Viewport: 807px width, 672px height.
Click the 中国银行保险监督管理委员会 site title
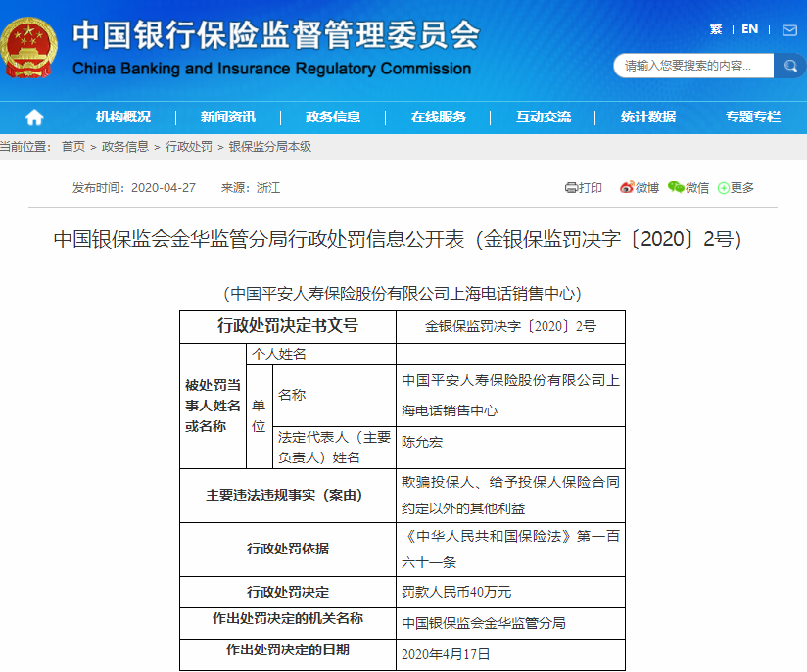(x=276, y=35)
